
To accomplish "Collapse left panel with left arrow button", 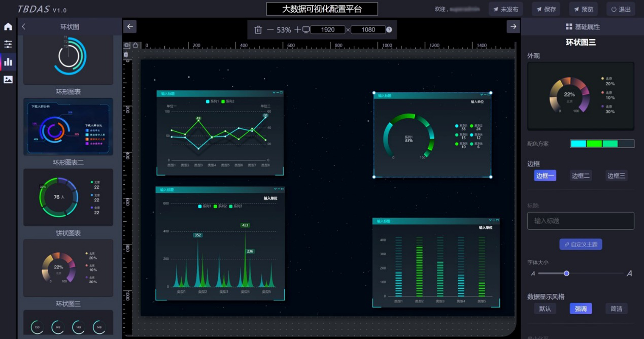I will coord(130,27).
